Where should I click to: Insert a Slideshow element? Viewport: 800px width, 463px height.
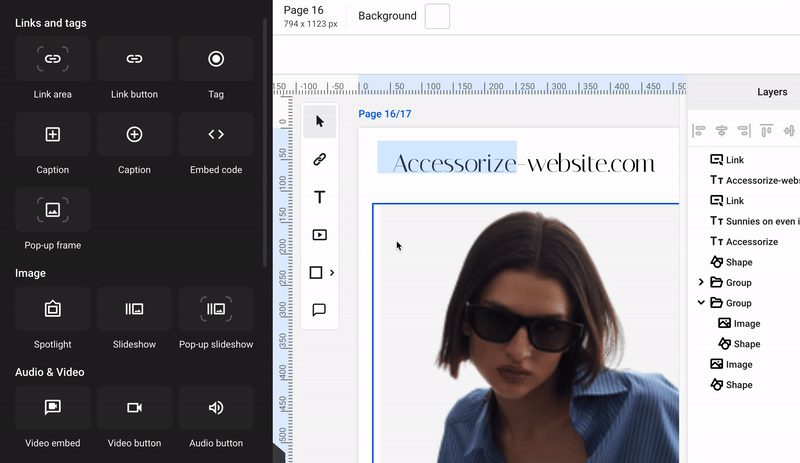coord(134,309)
